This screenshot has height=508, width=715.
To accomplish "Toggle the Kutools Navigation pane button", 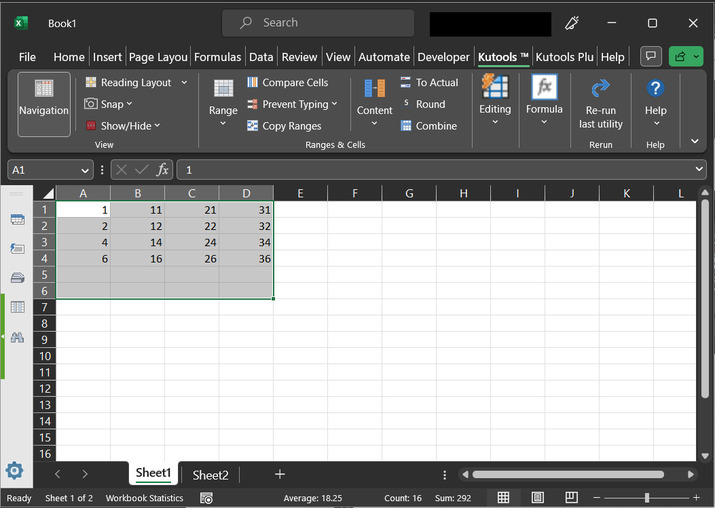I will pos(44,103).
